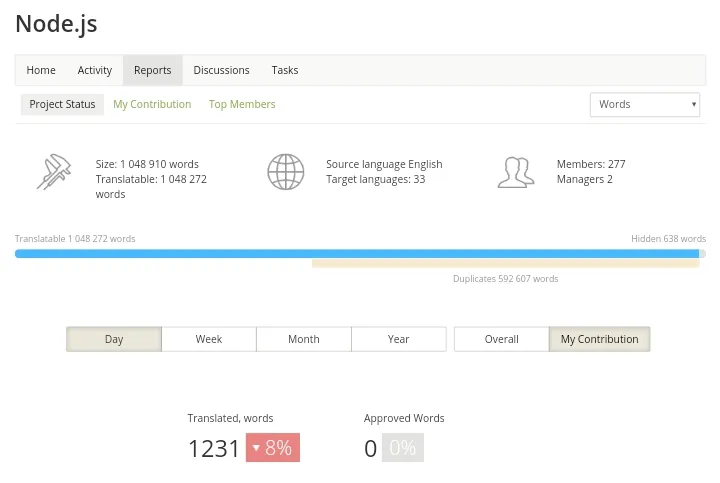Image resolution: width=720 pixels, height=483 pixels.
Task: Click the Node.js project title
Action: (x=56, y=23)
